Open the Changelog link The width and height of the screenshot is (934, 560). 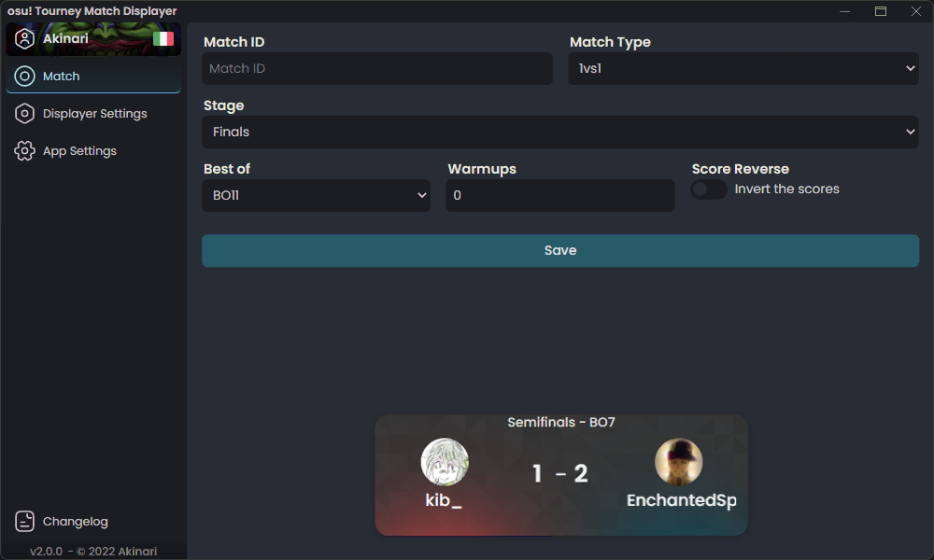(75, 522)
